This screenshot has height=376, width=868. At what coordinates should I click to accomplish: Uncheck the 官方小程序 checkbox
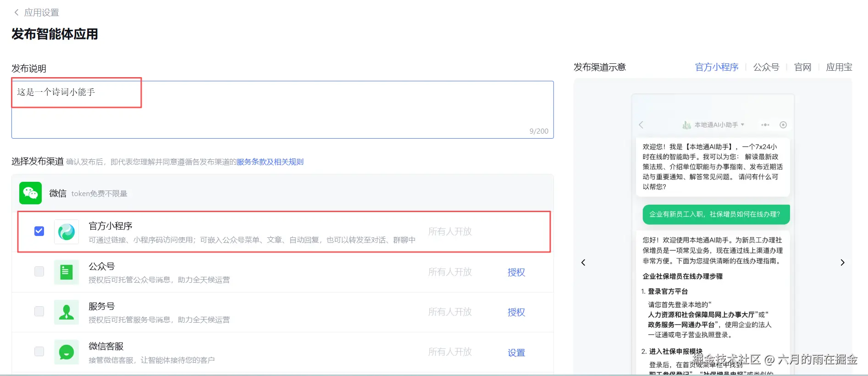(x=39, y=231)
